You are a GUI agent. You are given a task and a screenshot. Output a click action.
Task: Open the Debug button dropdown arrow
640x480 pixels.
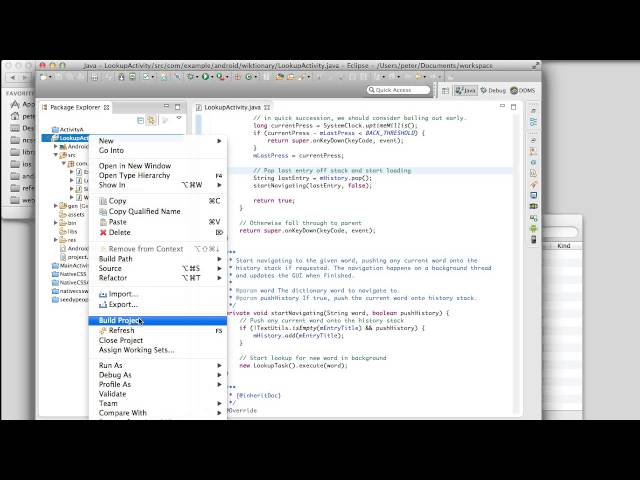(x=197, y=77)
